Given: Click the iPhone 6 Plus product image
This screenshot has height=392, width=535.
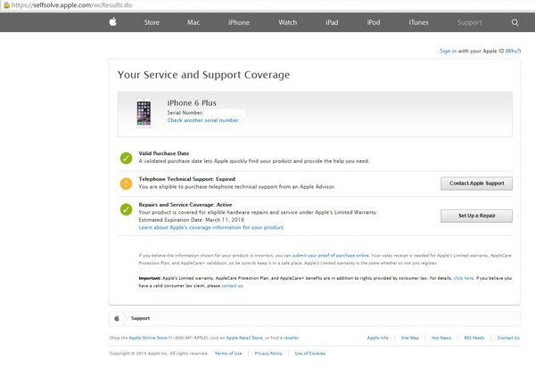Looking at the screenshot, I should click(144, 113).
